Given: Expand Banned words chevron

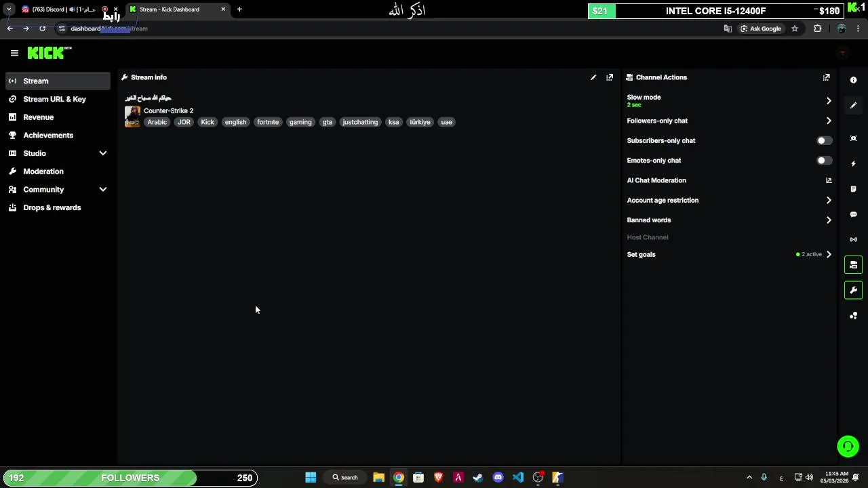Looking at the screenshot, I should pyautogui.click(x=829, y=220).
